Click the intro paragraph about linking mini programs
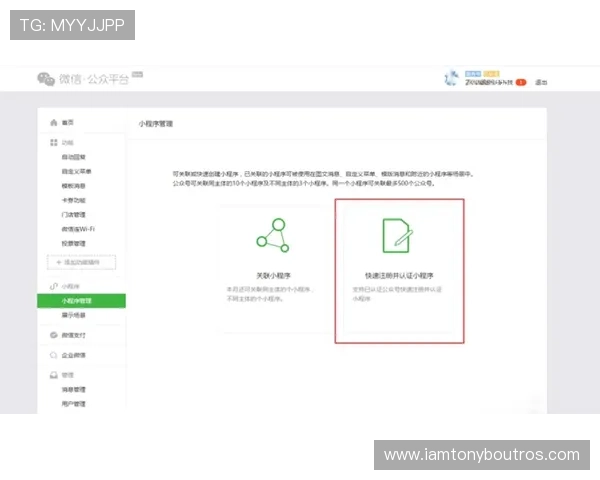 (x=323, y=179)
